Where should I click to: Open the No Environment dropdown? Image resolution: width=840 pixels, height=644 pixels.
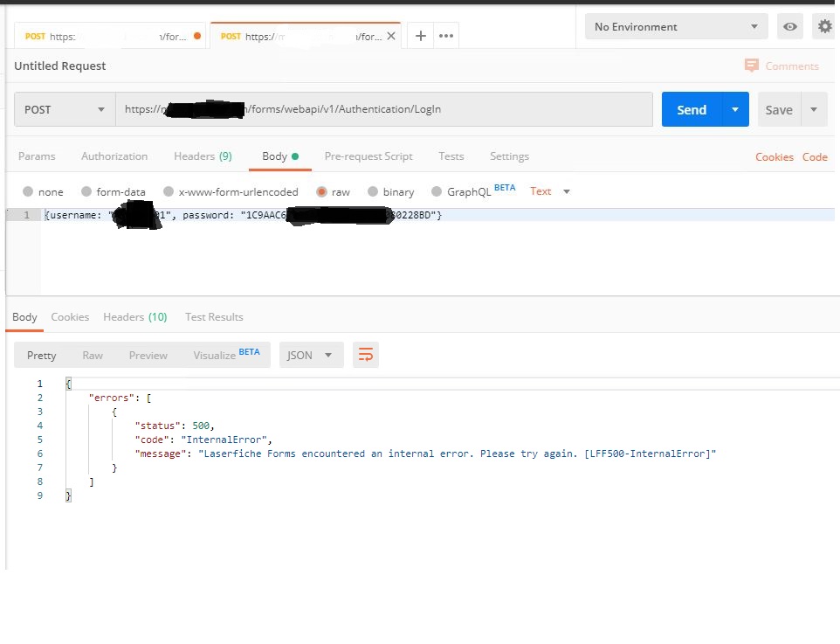pos(676,27)
